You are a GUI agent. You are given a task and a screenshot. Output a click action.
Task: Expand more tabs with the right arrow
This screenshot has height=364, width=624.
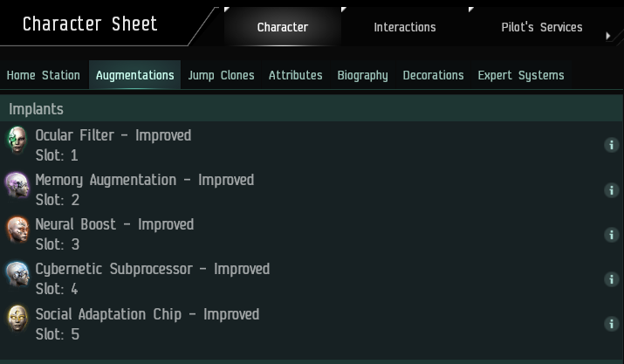[608, 36]
